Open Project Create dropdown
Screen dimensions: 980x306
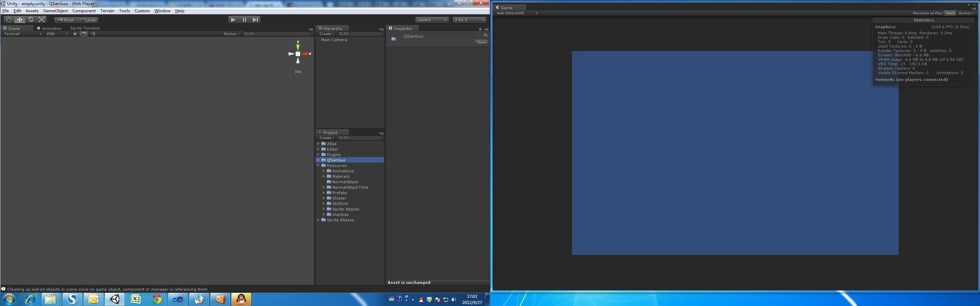tap(326, 138)
